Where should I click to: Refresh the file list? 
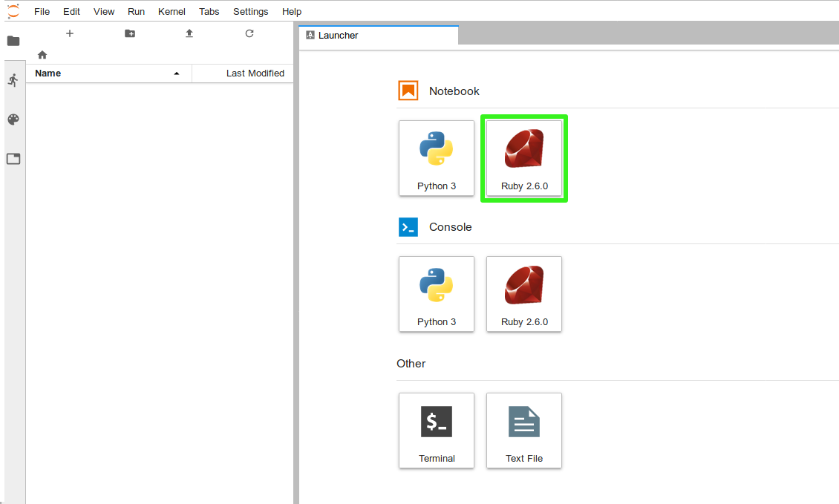point(249,33)
